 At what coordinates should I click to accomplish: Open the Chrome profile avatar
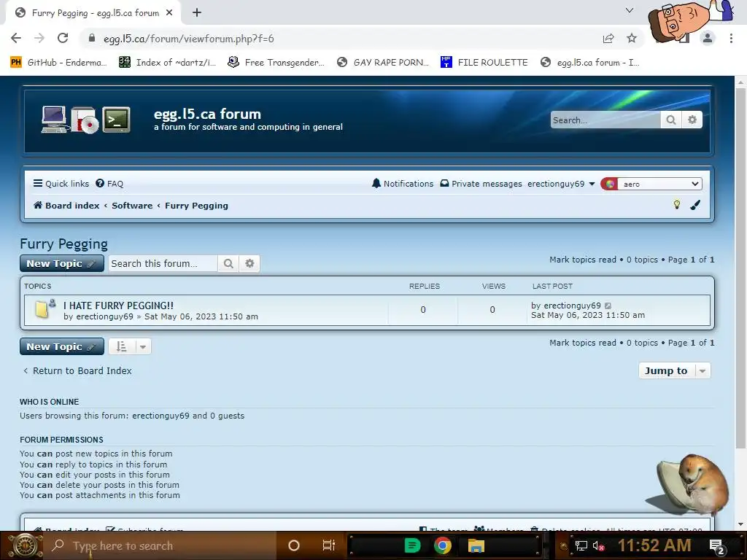708,38
